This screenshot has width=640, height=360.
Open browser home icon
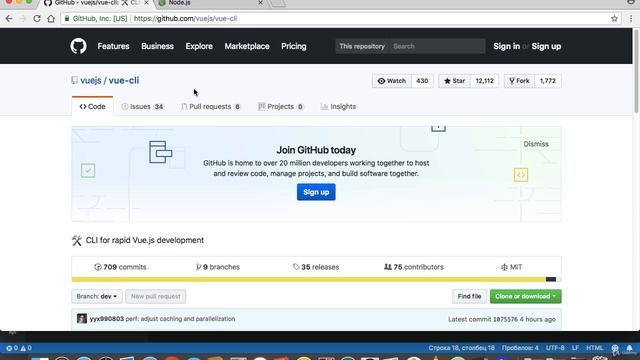(51, 18)
